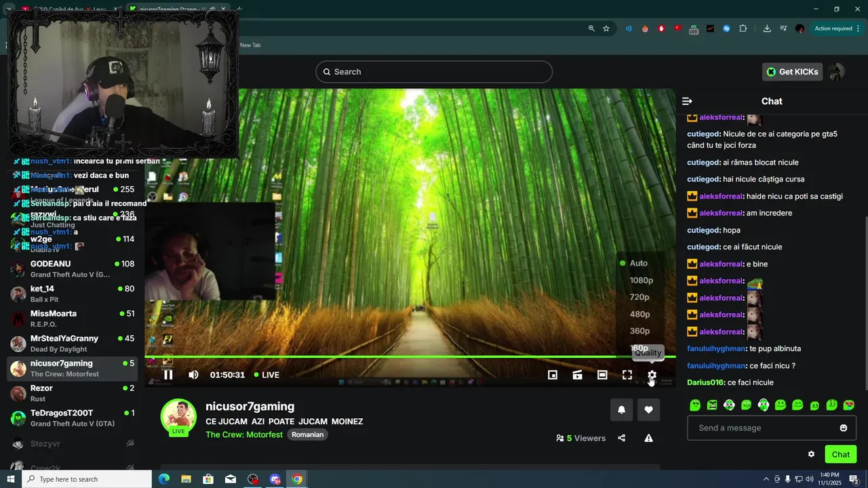Mute the stream volume speaker icon

(193, 375)
